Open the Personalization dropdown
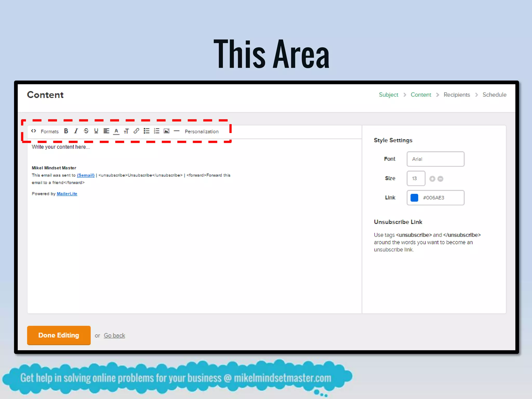 click(202, 131)
